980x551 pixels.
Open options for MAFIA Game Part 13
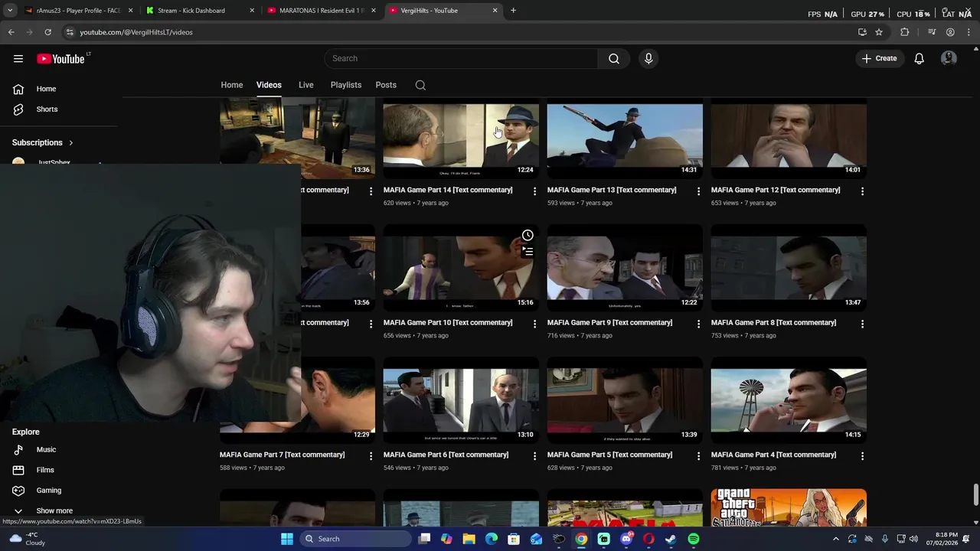pyautogui.click(x=698, y=191)
